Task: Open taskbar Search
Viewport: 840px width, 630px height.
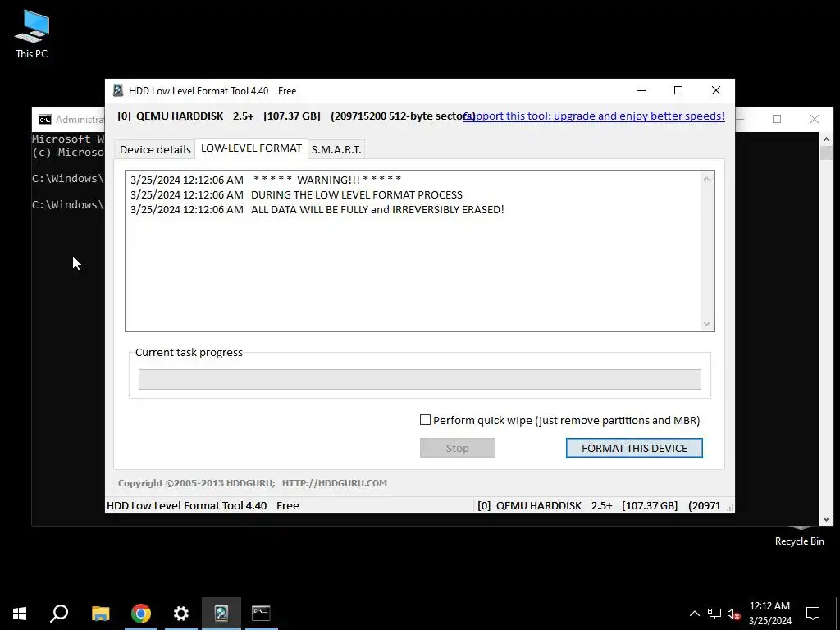Action: pyautogui.click(x=59, y=614)
